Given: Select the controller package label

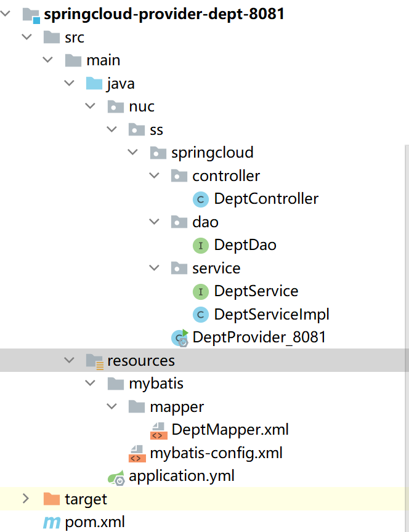Looking at the screenshot, I should 226,176.
